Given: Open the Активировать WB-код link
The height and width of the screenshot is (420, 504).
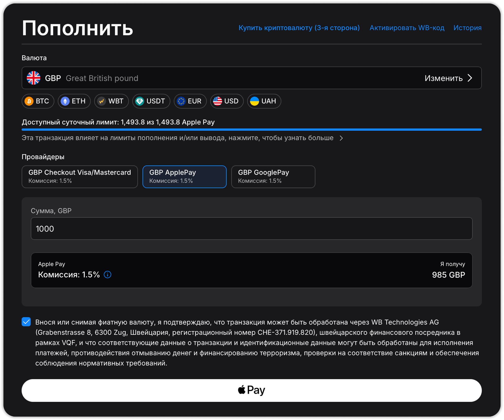Looking at the screenshot, I should click(407, 28).
